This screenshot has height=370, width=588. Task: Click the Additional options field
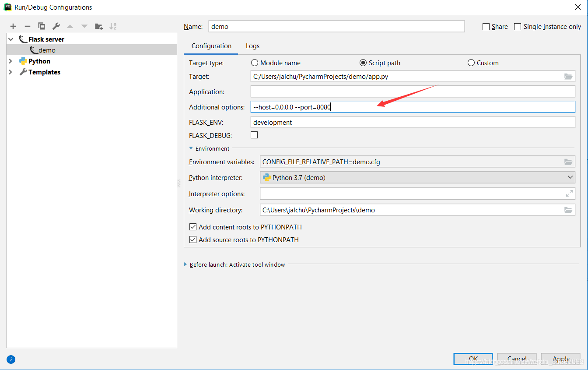pos(413,107)
